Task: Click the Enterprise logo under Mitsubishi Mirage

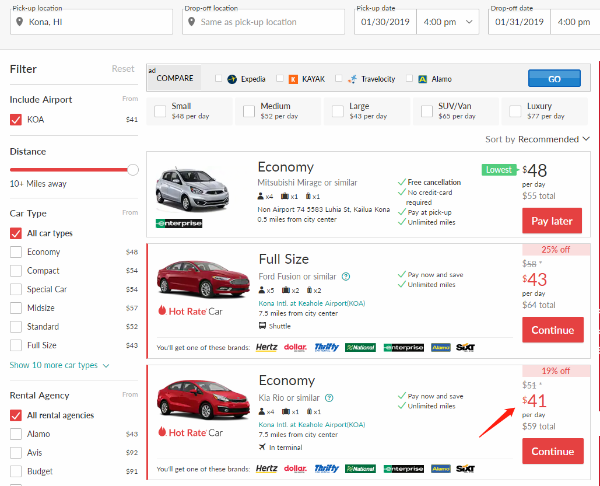Action: click(x=179, y=223)
